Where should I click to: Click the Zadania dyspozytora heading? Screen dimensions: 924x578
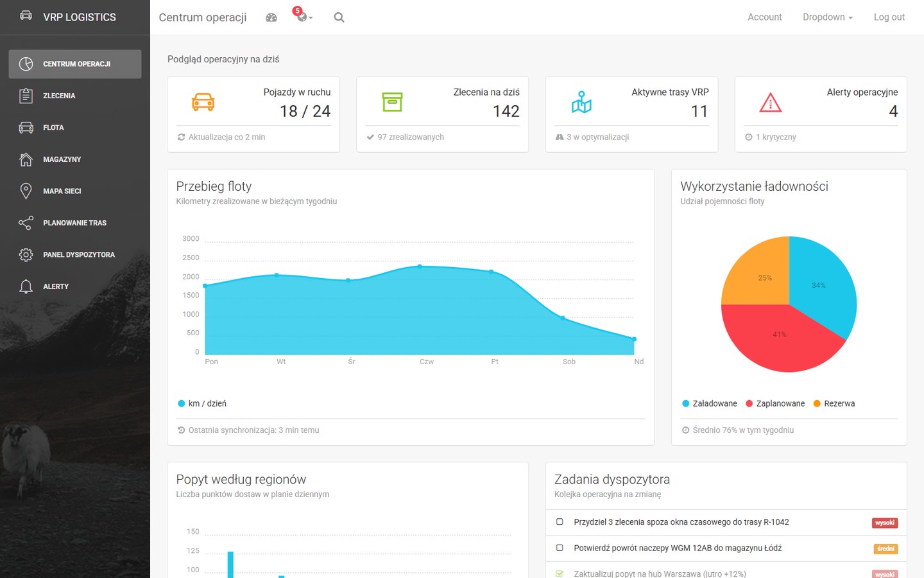(x=612, y=479)
